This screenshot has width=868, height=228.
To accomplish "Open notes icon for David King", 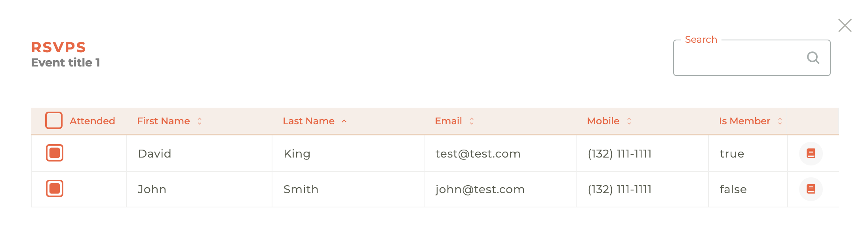I will (811, 154).
